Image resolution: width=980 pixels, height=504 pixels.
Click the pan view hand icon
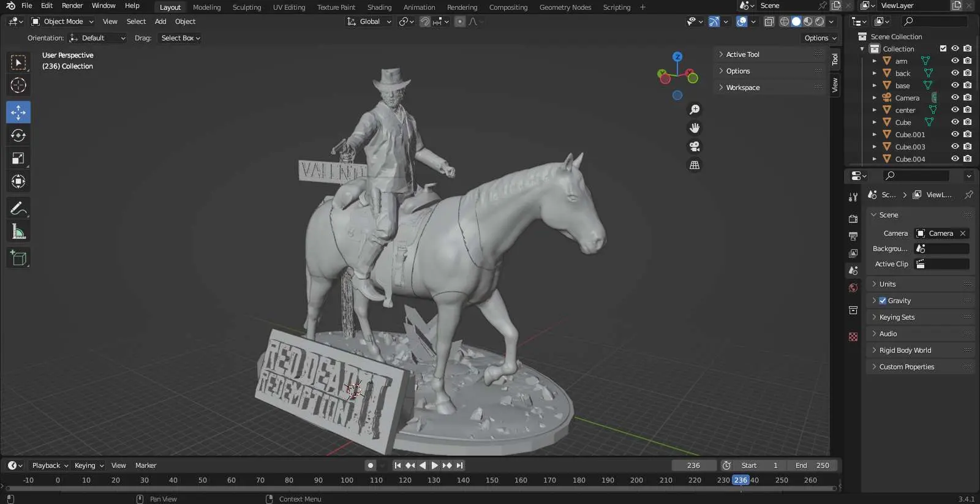pos(695,128)
